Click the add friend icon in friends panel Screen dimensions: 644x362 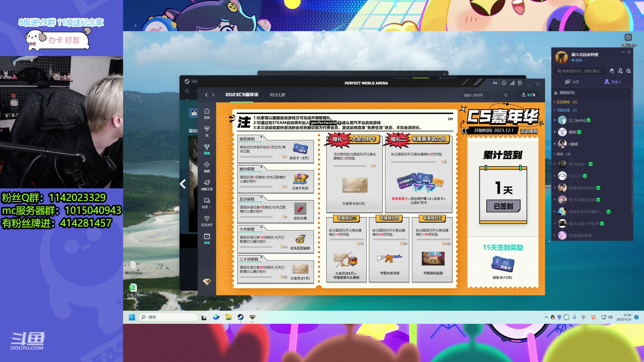click(x=620, y=71)
